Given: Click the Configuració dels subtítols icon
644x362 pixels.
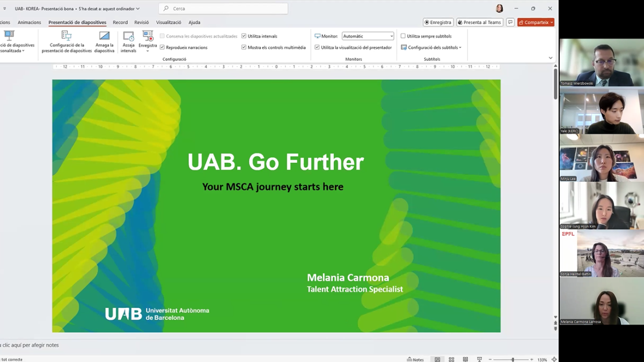Looking at the screenshot, I should 404,47.
